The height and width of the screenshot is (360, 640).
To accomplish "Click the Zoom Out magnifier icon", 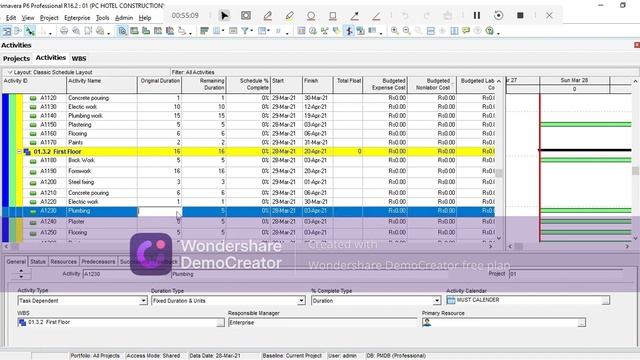I will click(407, 31).
